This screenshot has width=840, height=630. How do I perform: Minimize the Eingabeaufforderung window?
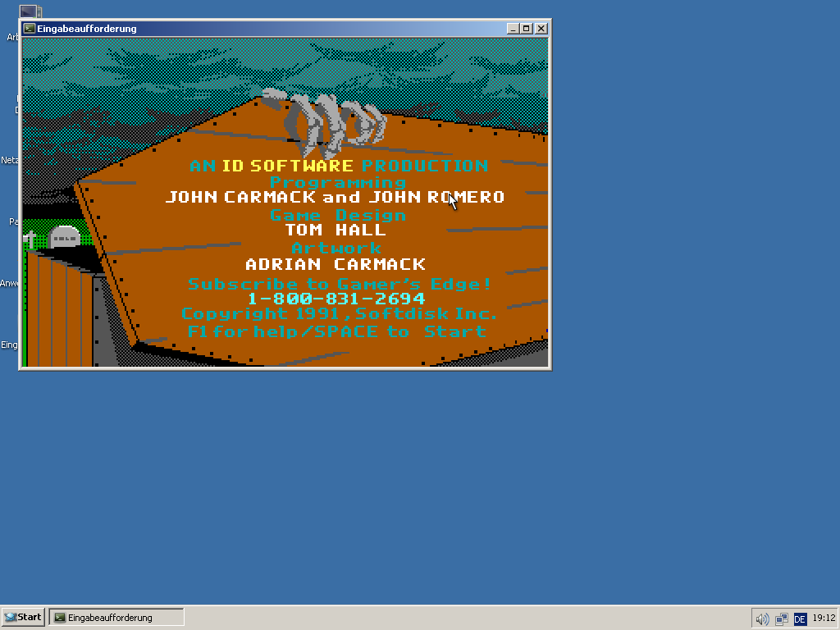tap(513, 29)
